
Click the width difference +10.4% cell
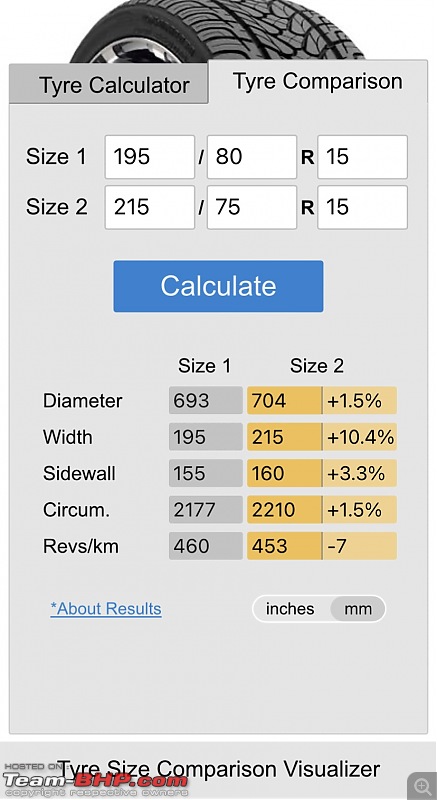point(359,437)
